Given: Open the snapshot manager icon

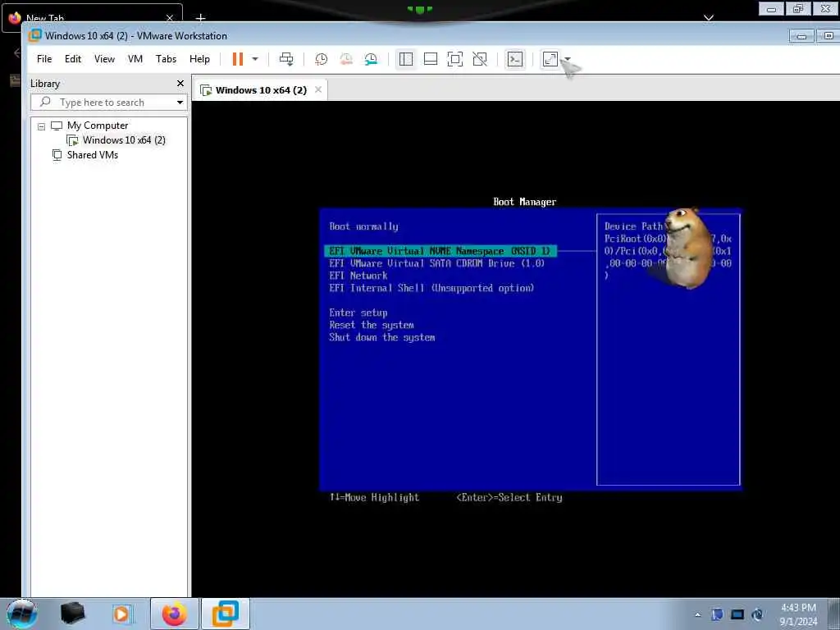Looking at the screenshot, I should point(371,59).
